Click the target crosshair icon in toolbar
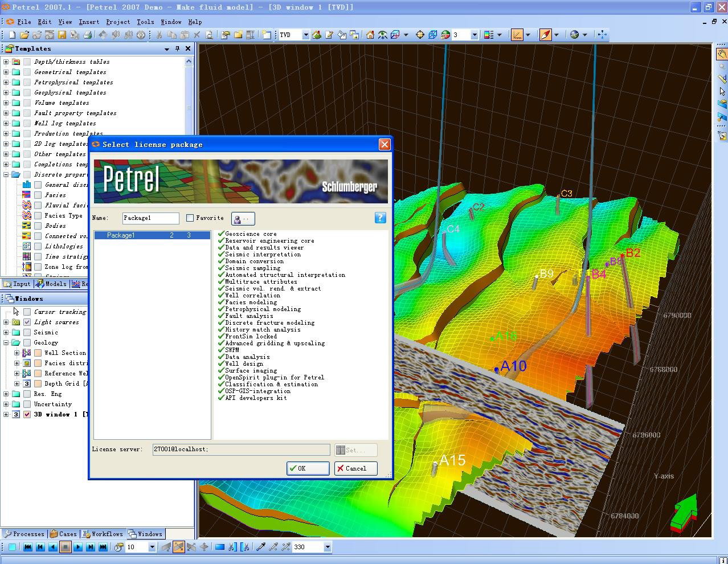 tap(420, 35)
